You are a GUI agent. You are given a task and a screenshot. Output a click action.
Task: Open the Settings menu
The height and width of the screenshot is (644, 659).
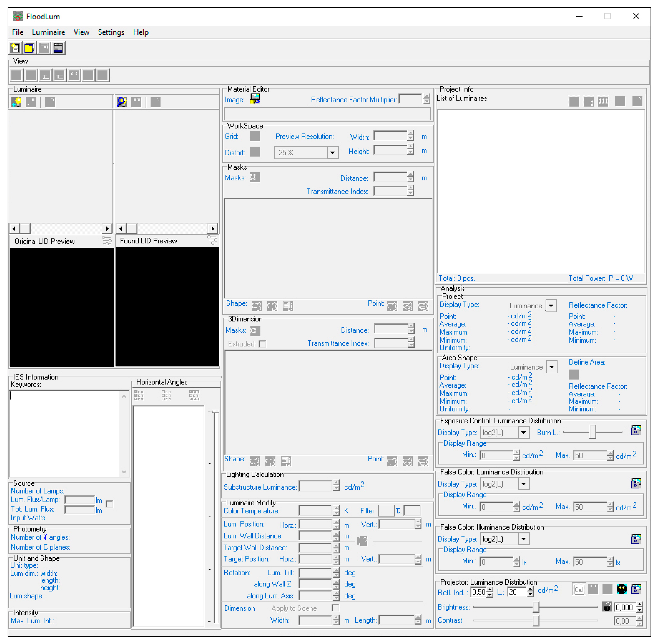pos(111,32)
